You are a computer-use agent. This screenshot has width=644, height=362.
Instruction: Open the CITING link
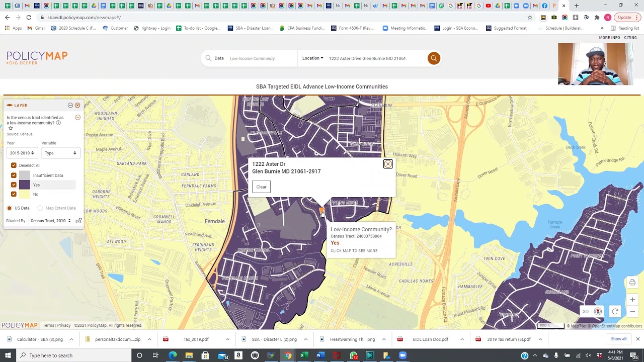pyautogui.click(x=630, y=38)
